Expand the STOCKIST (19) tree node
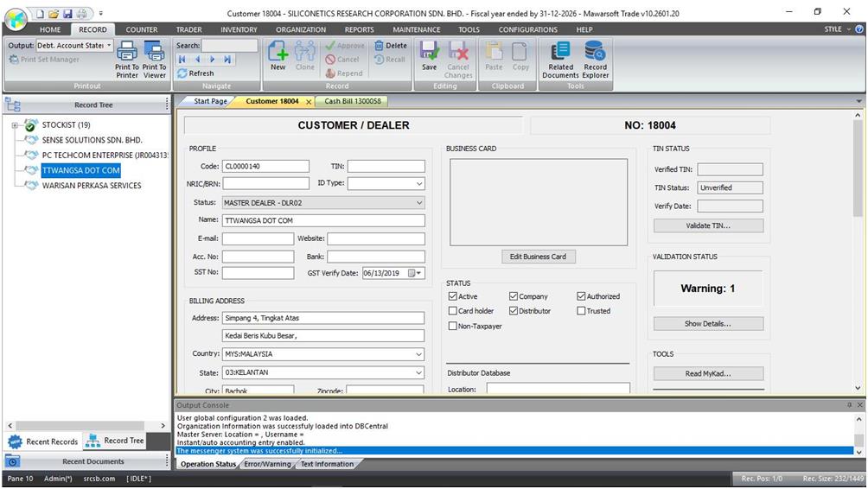The height and width of the screenshot is (489, 868). point(15,125)
